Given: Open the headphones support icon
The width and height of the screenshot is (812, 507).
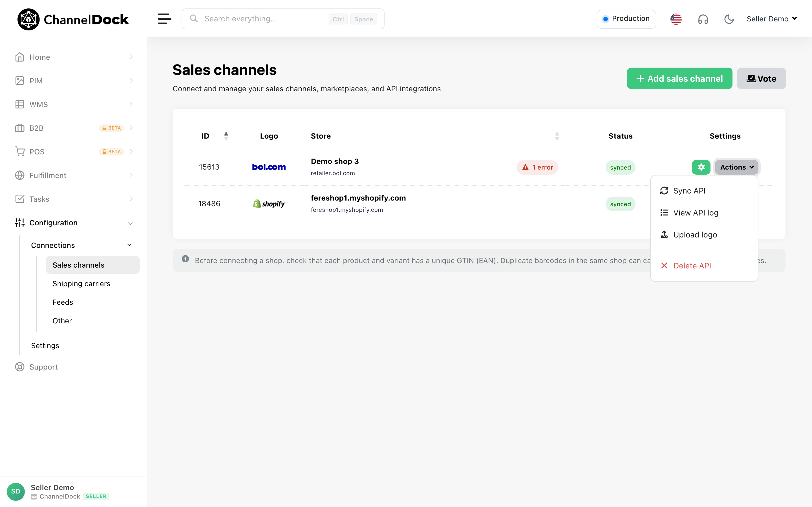Looking at the screenshot, I should (703, 19).
